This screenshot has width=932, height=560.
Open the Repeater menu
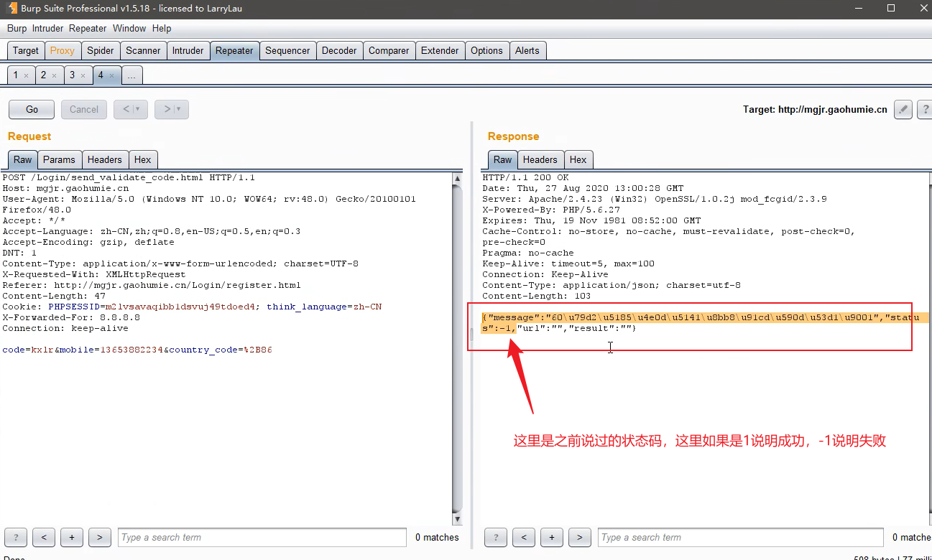pyautogui.click(x=88, y=28)
